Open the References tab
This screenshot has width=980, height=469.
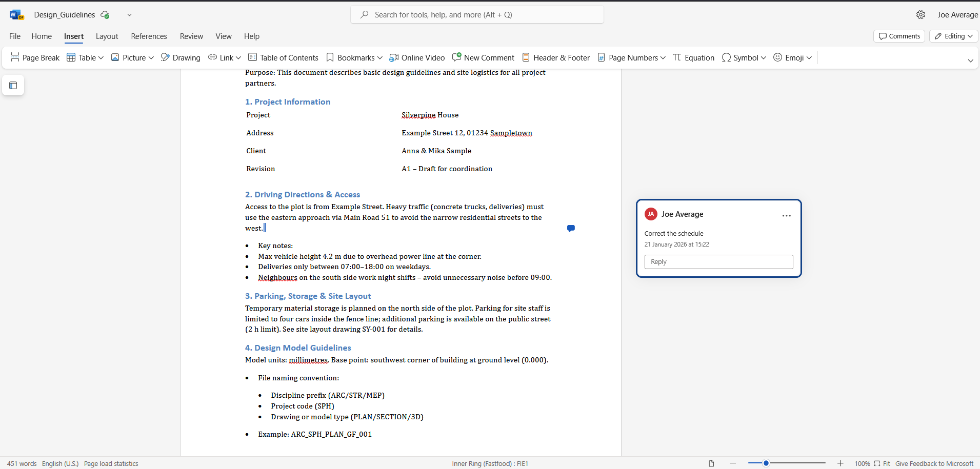(x=149, y=36)
